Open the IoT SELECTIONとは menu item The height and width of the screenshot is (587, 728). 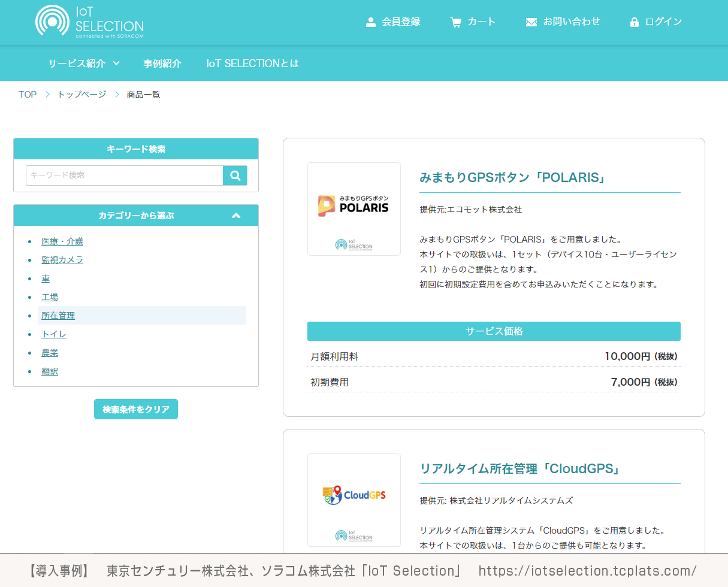pos(252,63)
